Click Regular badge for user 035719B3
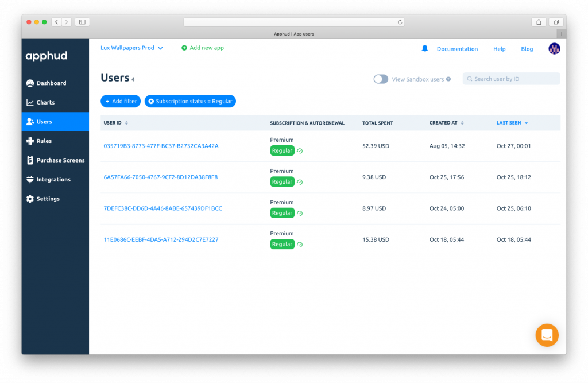The image size is (588, 383). pos(282,151)
